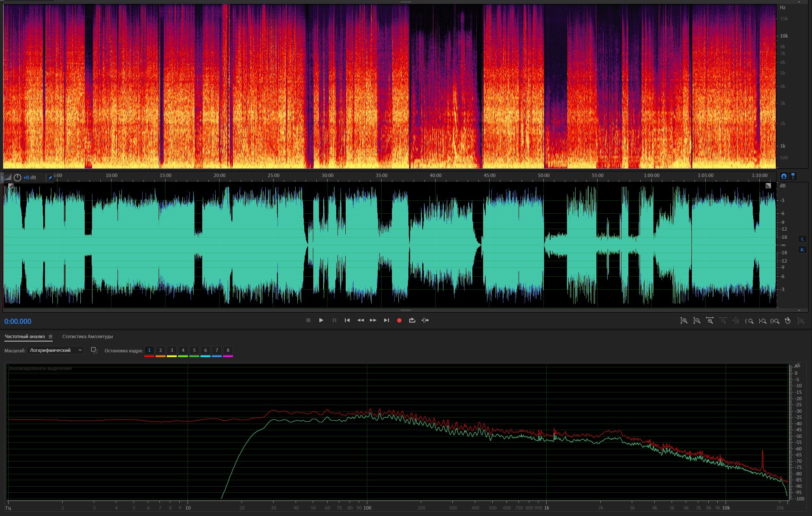
Task: Toggle the left channel L button
Action: pyautogui.click(x=802, y=239)
